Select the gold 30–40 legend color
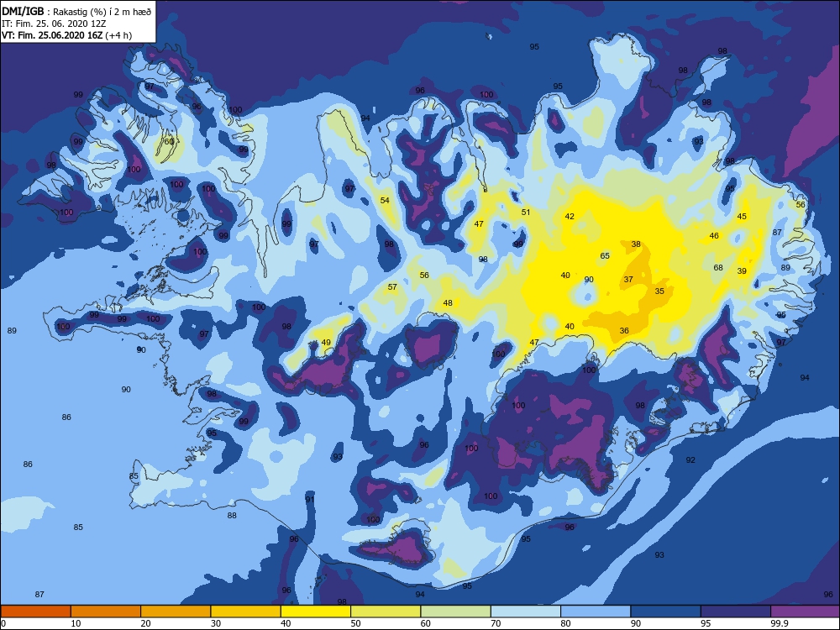The height and width of the screenshot is (630, 840). tap(246, 612)
